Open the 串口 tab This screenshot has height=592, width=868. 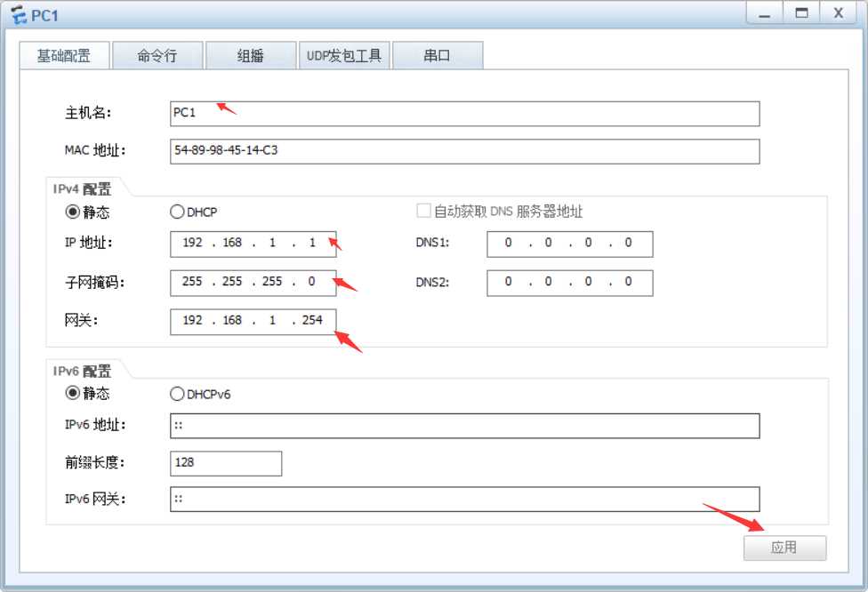click(438, 55)
